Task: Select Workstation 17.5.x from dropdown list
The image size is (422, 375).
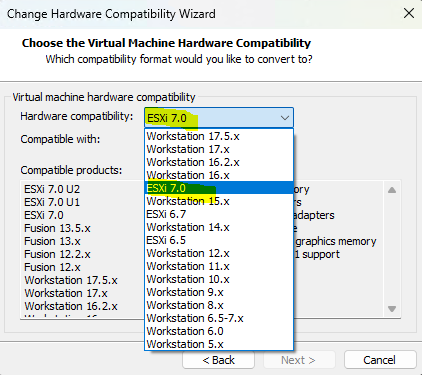Action: (x=219, y=136)
